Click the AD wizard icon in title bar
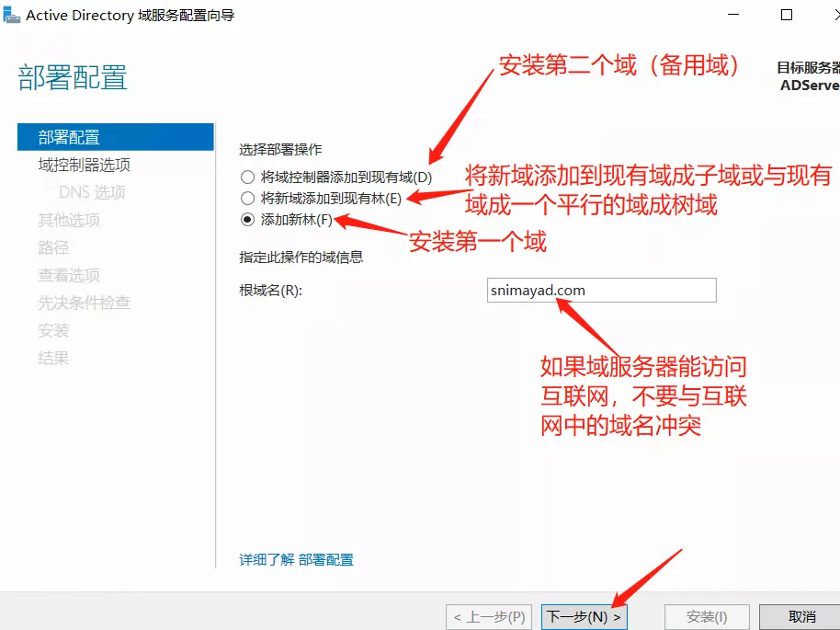Image resolution: width=840 pixels, height=630 pixels. 12,15
